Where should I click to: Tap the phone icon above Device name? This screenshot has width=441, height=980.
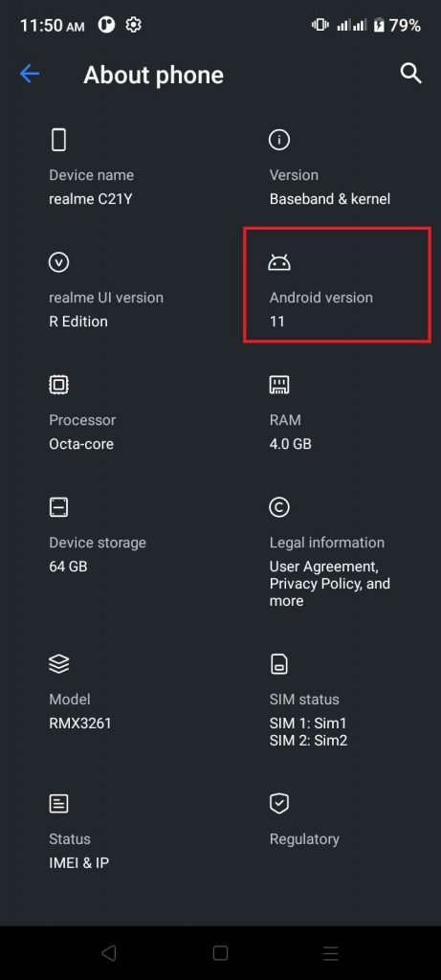[x=58, y=140]
